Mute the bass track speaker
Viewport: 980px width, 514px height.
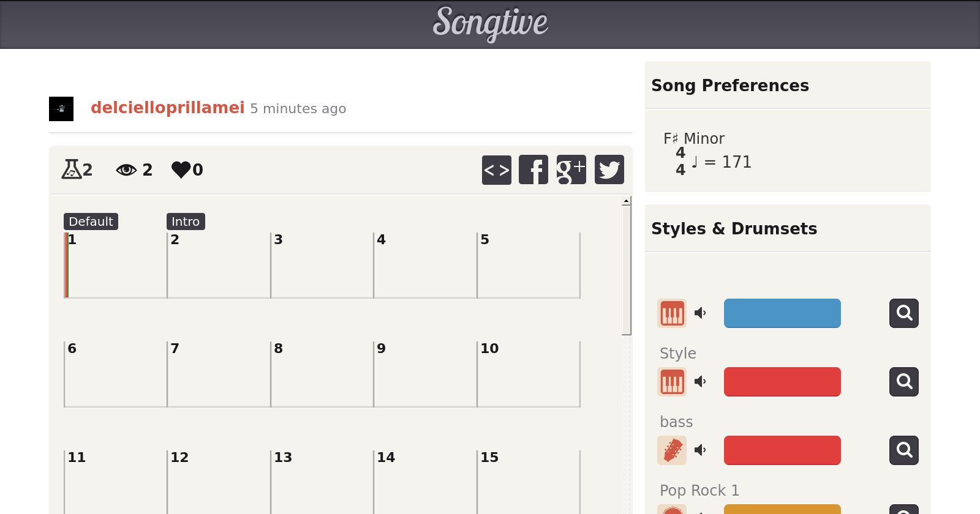coord(700,382)
